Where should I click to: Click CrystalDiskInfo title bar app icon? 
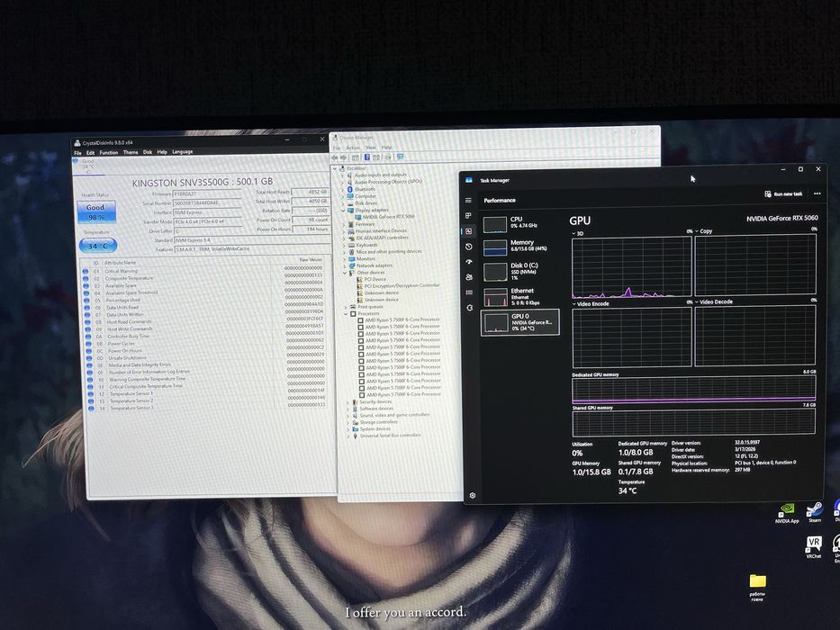click(x=77, y=143)
